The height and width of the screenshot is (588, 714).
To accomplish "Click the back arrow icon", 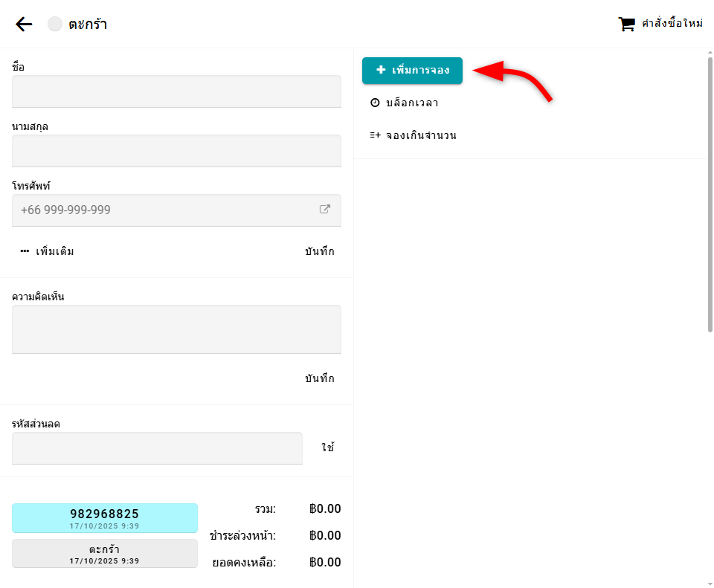I will [x=24, y=25].
